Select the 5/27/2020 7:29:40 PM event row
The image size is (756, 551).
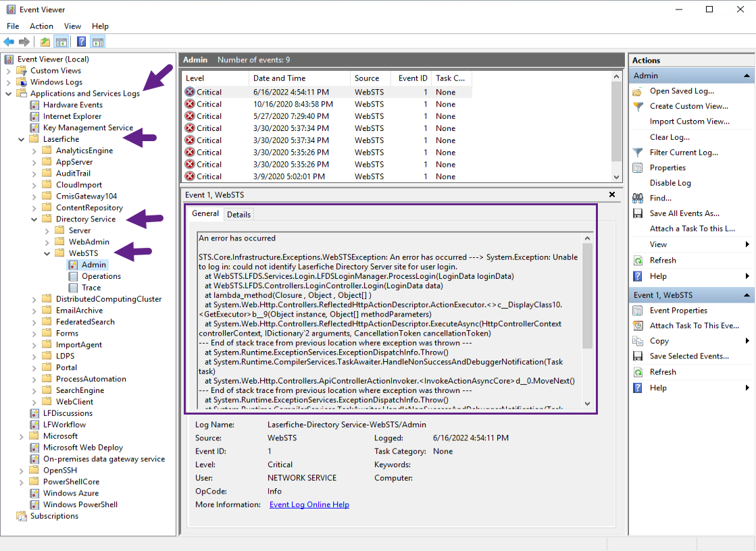(x=327, y=116)
